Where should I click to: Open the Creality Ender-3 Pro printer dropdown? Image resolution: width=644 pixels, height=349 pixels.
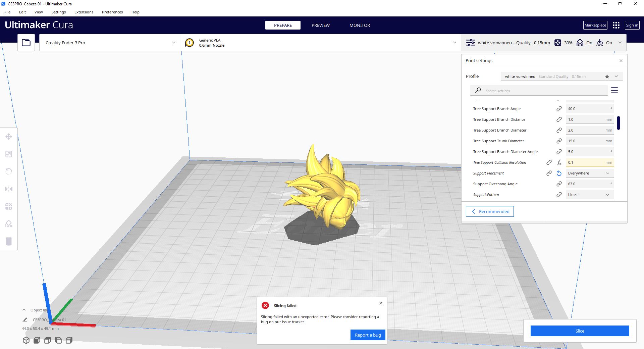(109, 43)
